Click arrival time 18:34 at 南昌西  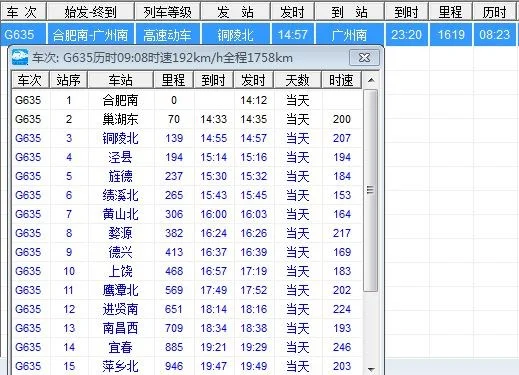pos(213,328)
